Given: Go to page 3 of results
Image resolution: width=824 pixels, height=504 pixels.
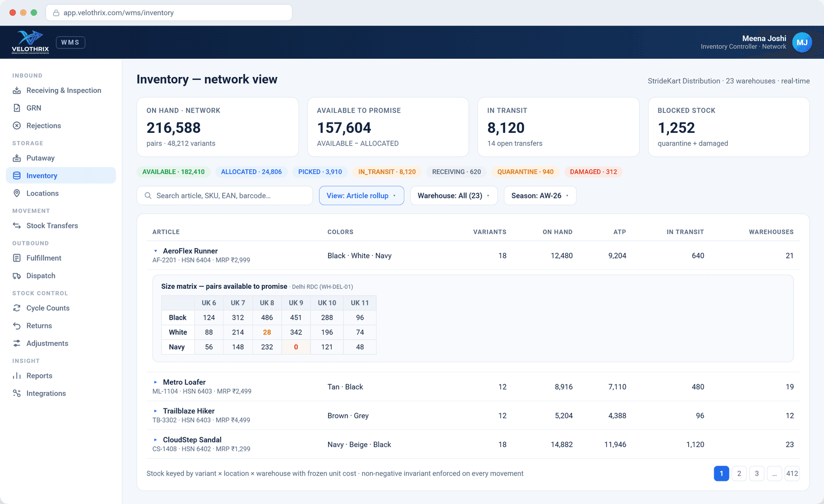Looking at the screenshot, I should [757, 474].
